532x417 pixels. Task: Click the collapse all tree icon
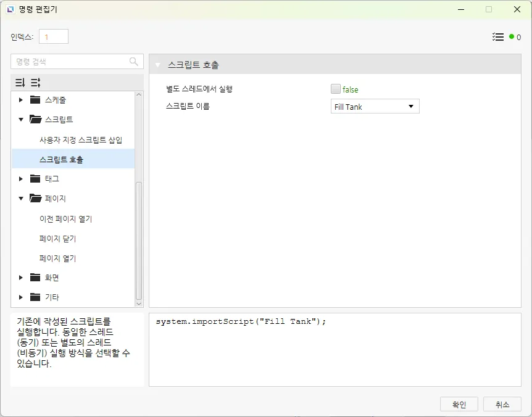[20, 83]
